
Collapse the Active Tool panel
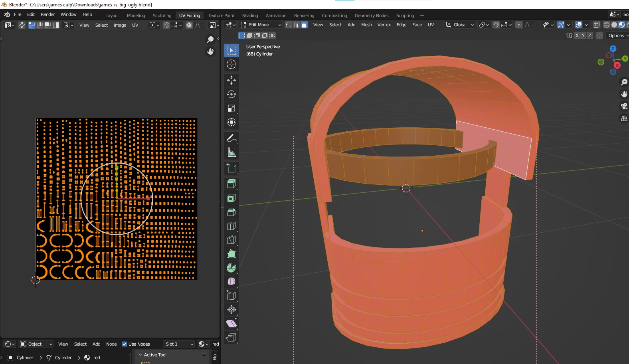tap(140, 355)
